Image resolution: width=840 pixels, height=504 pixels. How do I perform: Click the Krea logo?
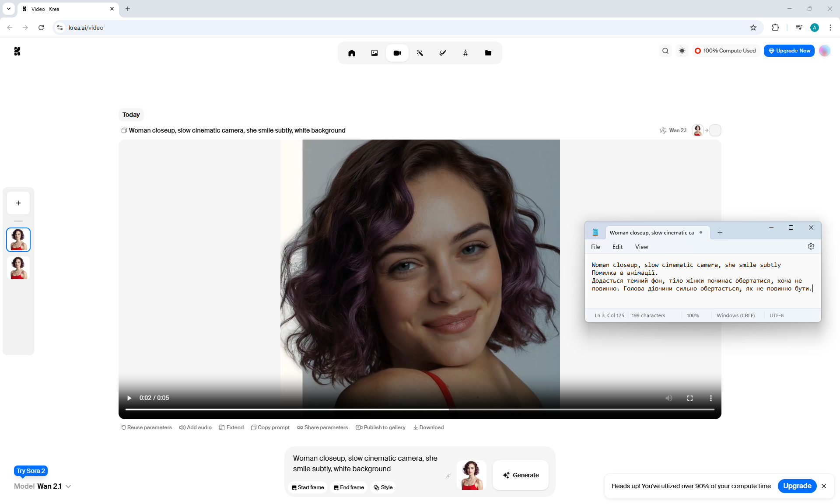click(17, 51)
